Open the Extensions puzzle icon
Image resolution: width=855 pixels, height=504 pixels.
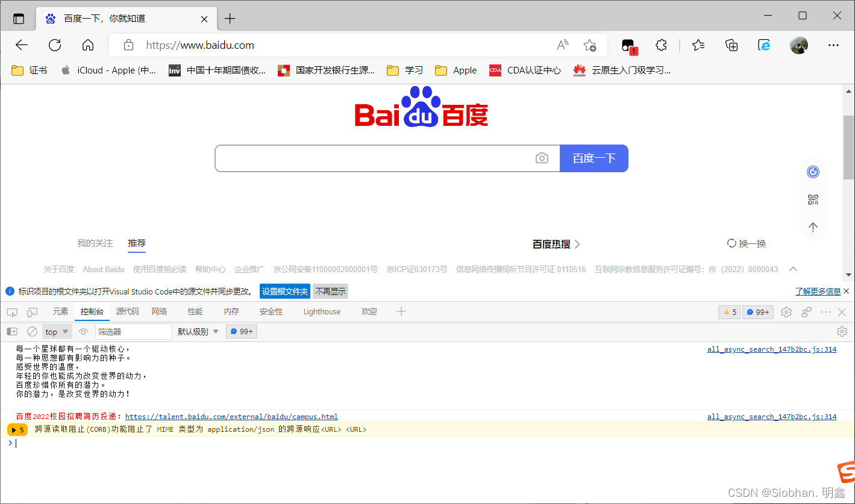pyautogui.click(x=662, y=45)
